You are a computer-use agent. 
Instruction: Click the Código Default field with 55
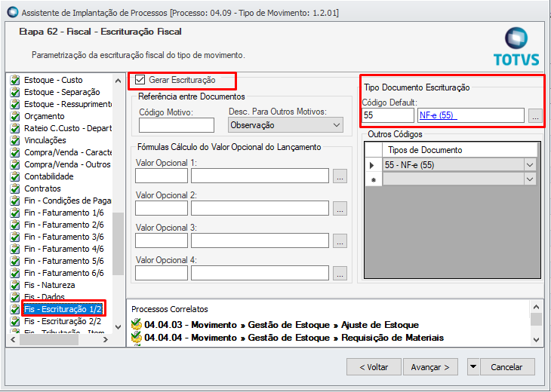click(388, 115)
